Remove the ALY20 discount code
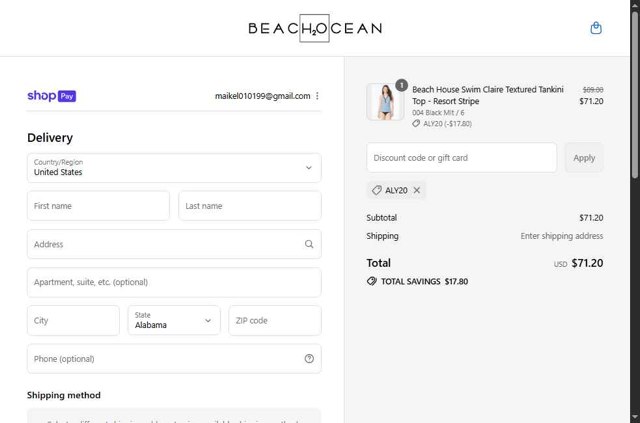The height and width of the screenshot is (423, 640). (x=417, y=190)
